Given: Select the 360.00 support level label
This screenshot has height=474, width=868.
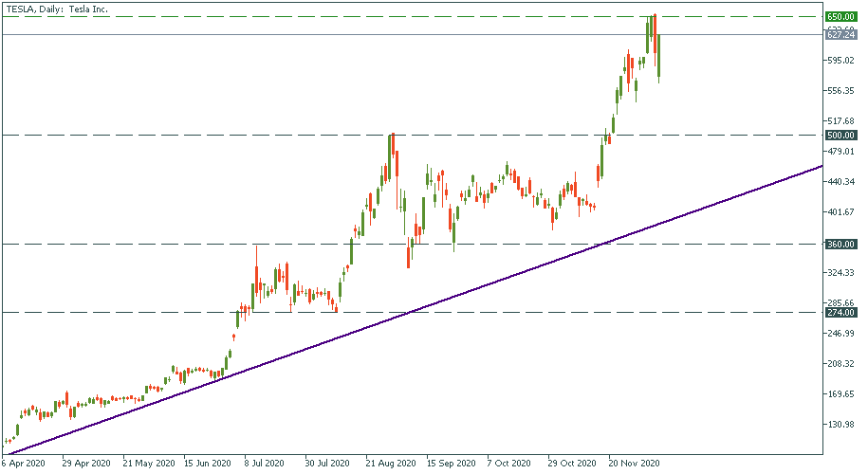Looking at the screenshot, I should [x=840, y=245].
